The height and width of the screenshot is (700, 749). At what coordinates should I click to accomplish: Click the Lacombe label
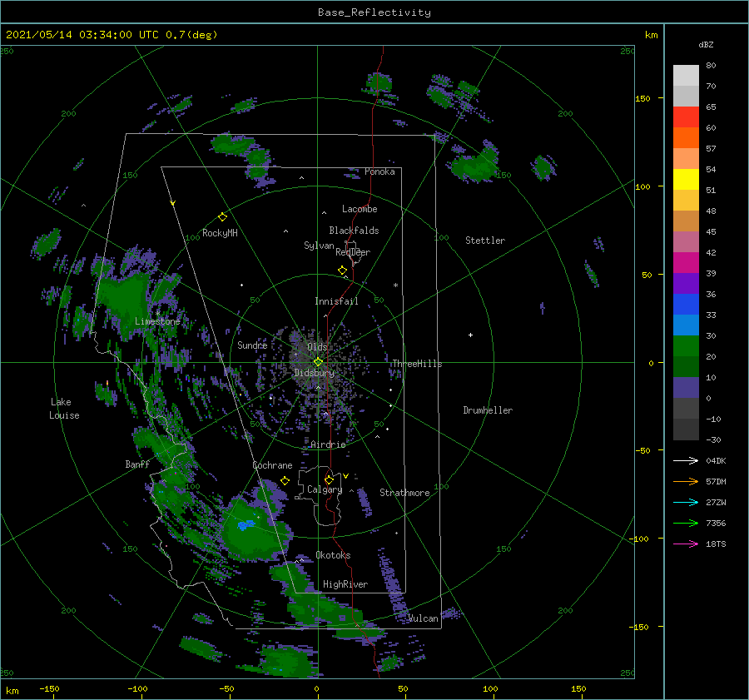tap(360, 209)
